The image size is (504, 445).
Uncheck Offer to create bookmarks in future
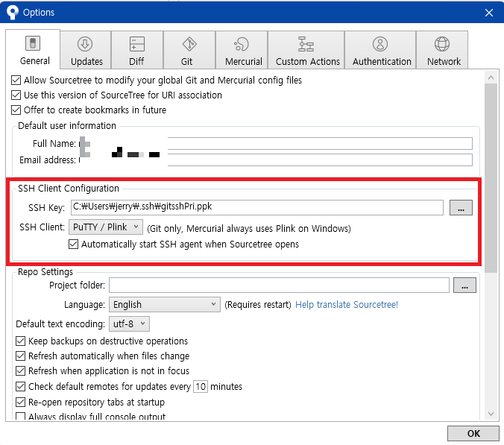(16, 110)
